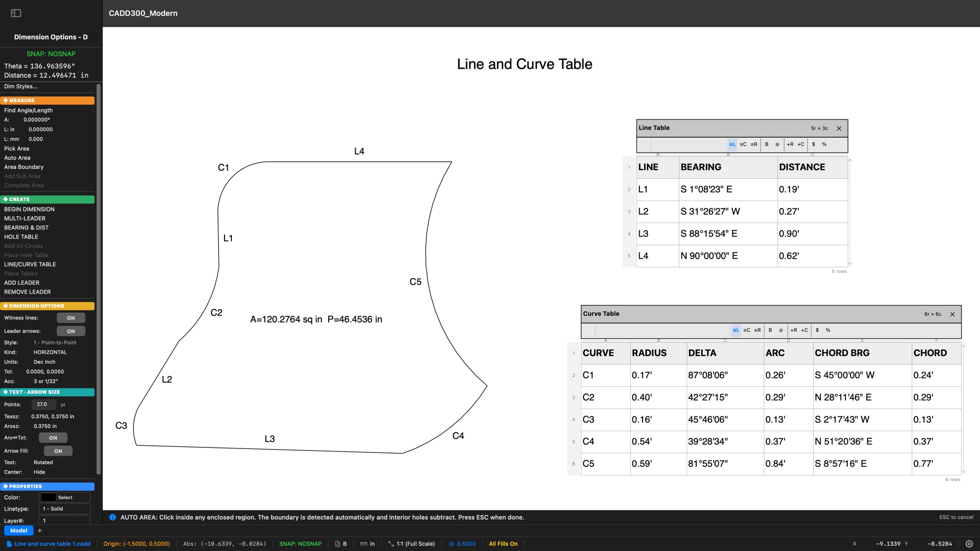Click the Layer# input field
Viewport: 980px width, 551px height.
pyautogui.click(x=65, y=520)
